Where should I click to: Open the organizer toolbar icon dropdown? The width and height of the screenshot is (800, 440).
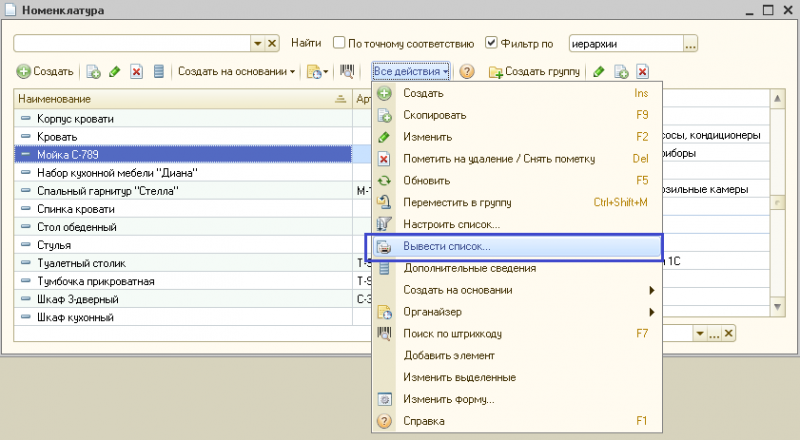317,71
